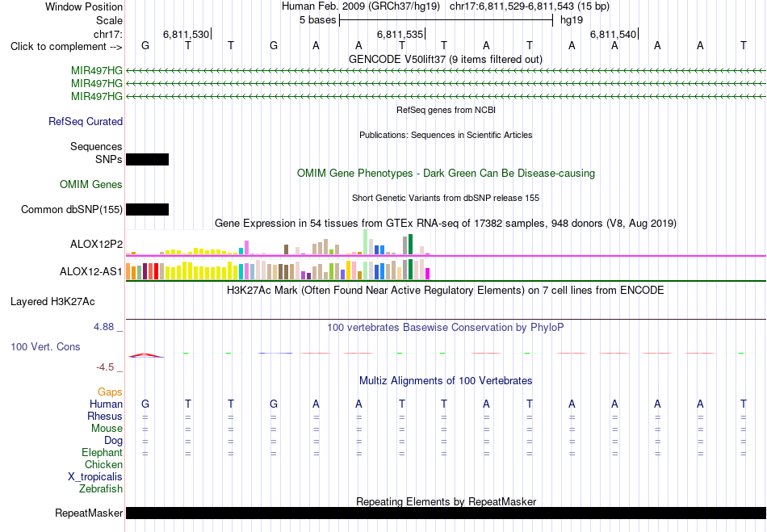
Task: Click the 5 bases scale bar
Action: coord(446,20)
